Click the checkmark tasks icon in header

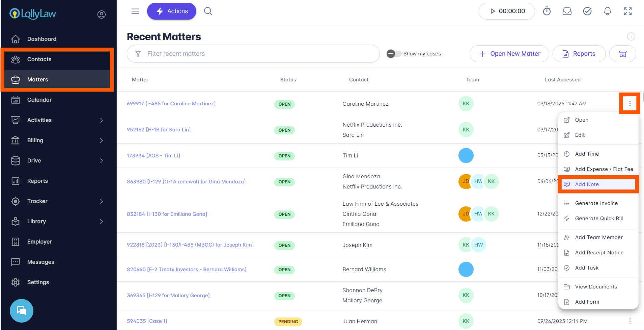(x=587, y=11)
